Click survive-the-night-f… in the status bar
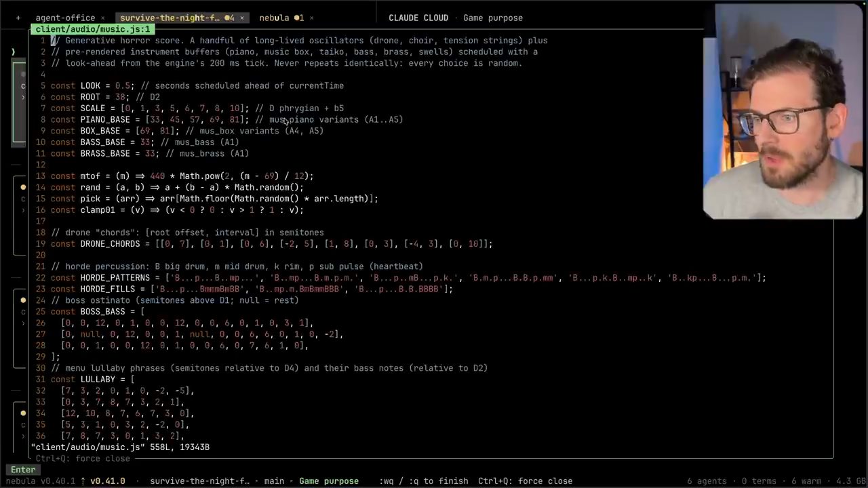This screenshot has height=488, width=868. pyautogui.click(x=200, y=481)
